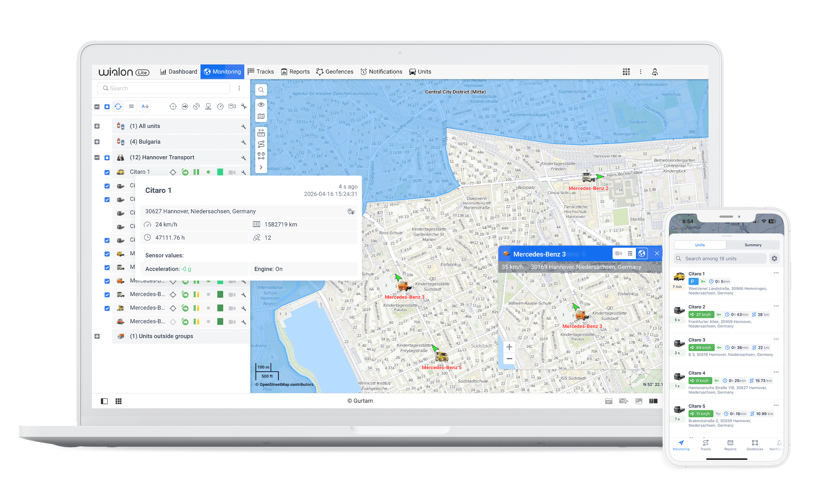
Task: Go to the Reports tab in top navigation
Action: pos(295,72)
